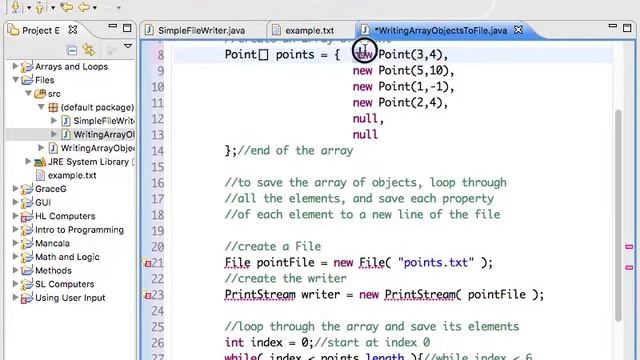Expand the WritingArrayObje node under src
Viewport: 640px width, 360px height.
pos(41,147)
